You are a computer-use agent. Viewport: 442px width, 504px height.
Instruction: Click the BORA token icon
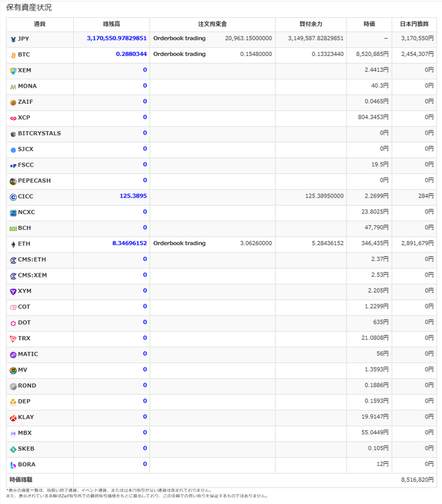tap(13, 465)
